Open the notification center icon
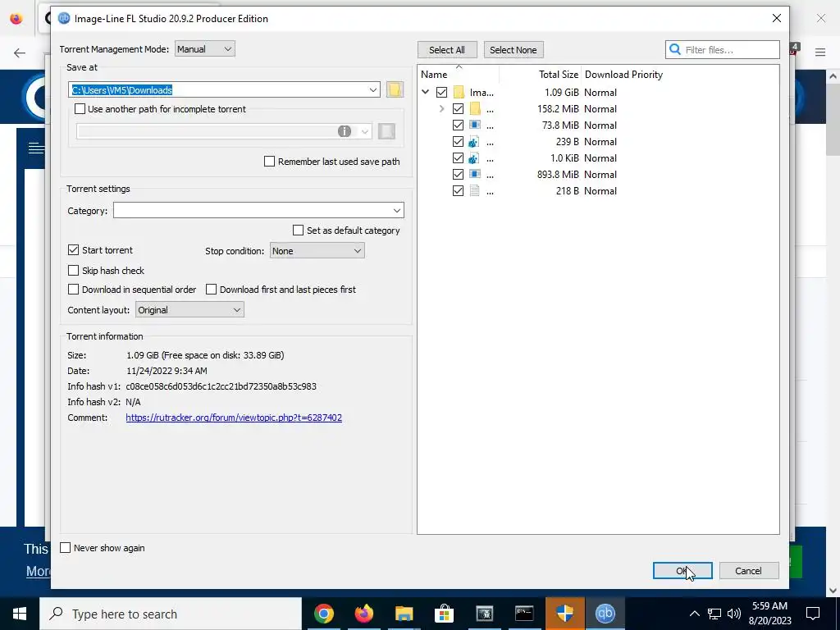 click(813, 614)
